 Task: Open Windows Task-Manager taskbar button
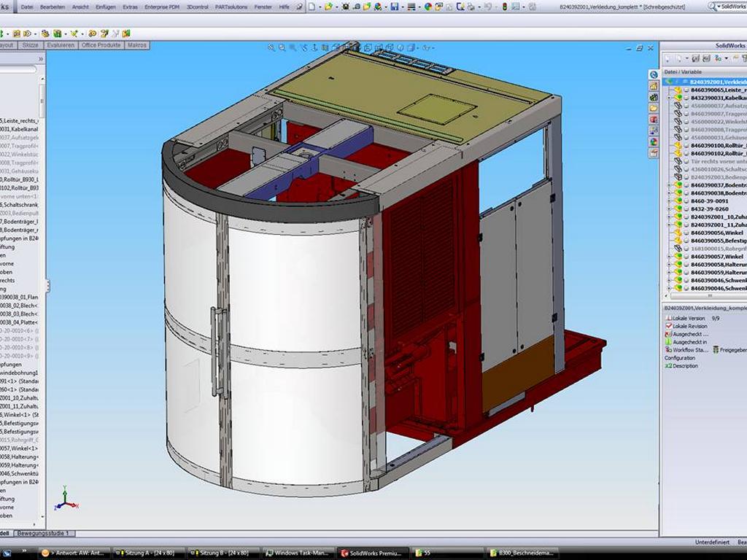click(298, 553)
